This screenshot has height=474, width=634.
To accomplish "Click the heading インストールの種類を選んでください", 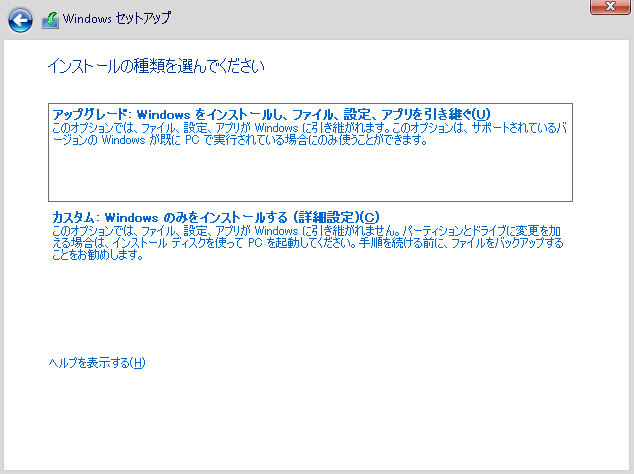I will click(156, 66).
